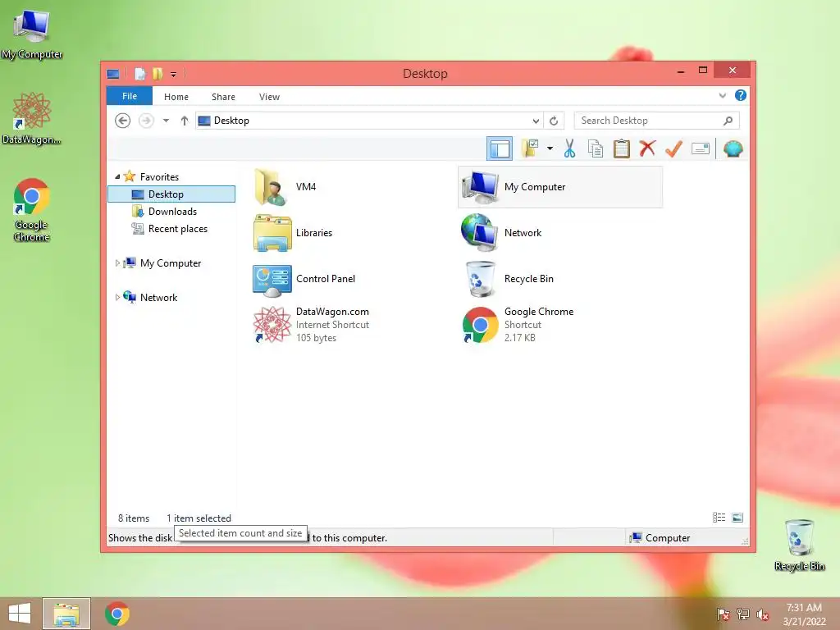Click the window system menu icon in title bar

coord(113,74)
